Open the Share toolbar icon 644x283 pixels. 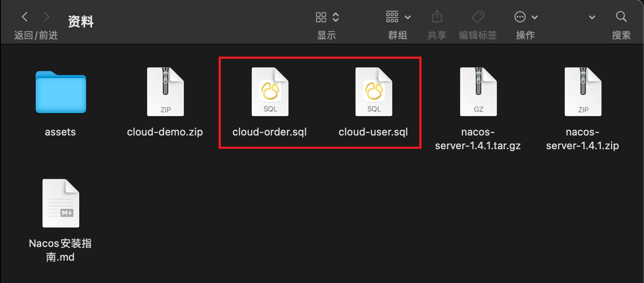[x=436, y=17]
